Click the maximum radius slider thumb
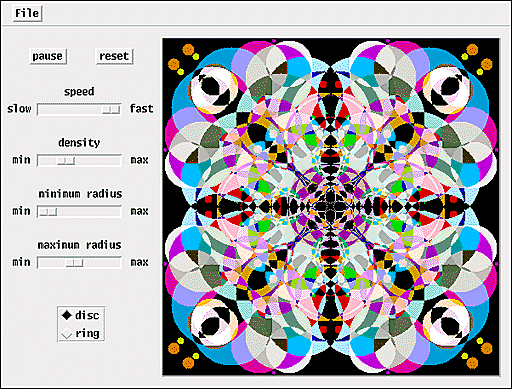 75,263
